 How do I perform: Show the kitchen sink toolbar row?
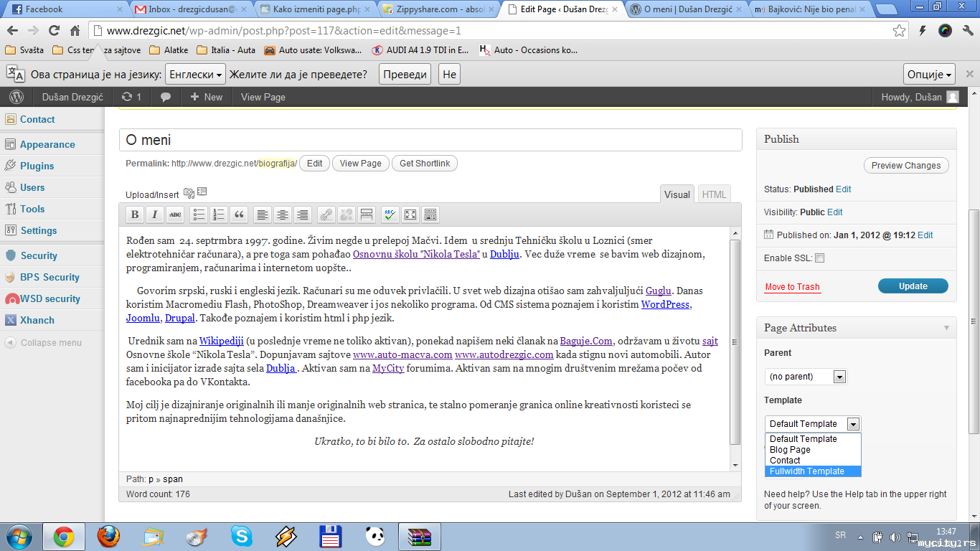[x=430, y=215]
